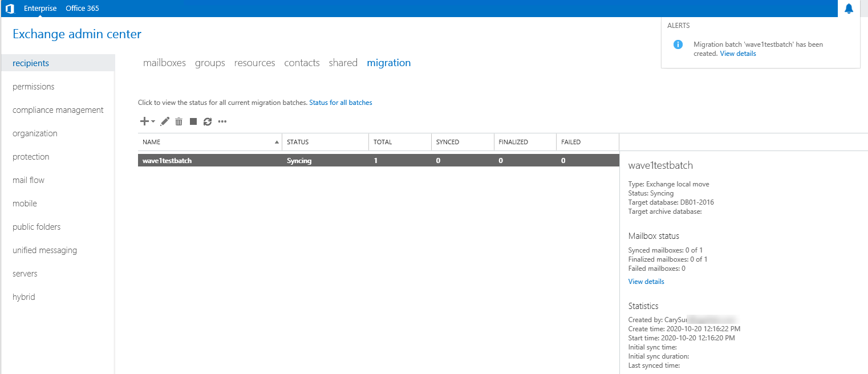Open the dropdown arrow beside the plus icon
The image size is (868, 374).
153,121
